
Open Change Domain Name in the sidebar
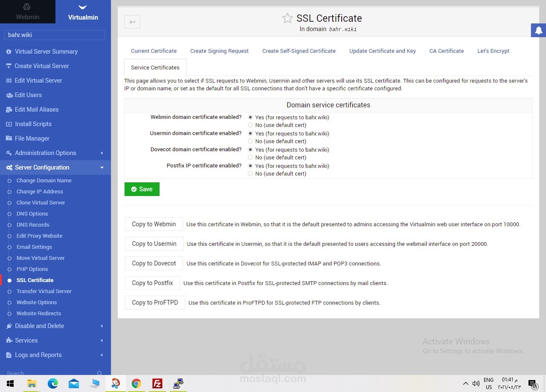click(x=44, y=180)
